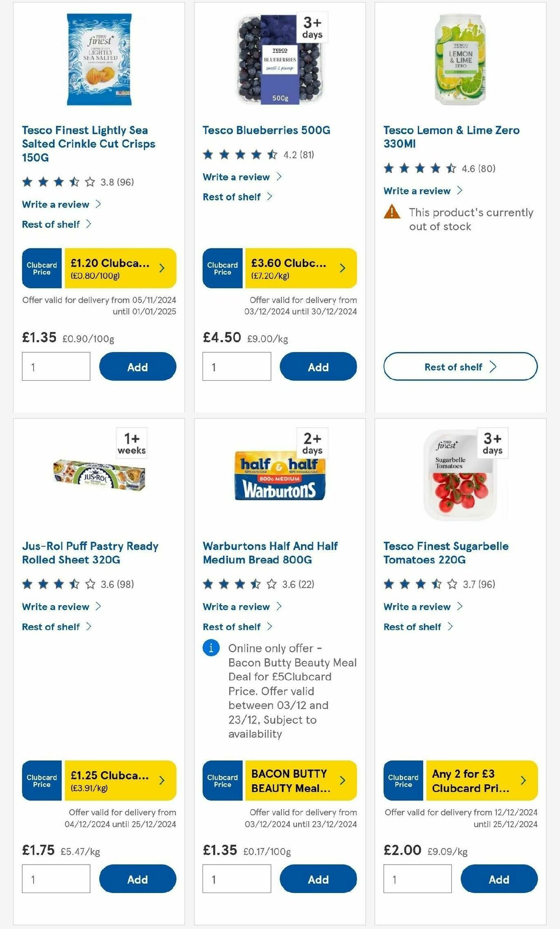Open Rest of shelf for Lemon & Lime Zero
Image resolution: width=560 pixels, height=929 pixels.
(459, 367)
